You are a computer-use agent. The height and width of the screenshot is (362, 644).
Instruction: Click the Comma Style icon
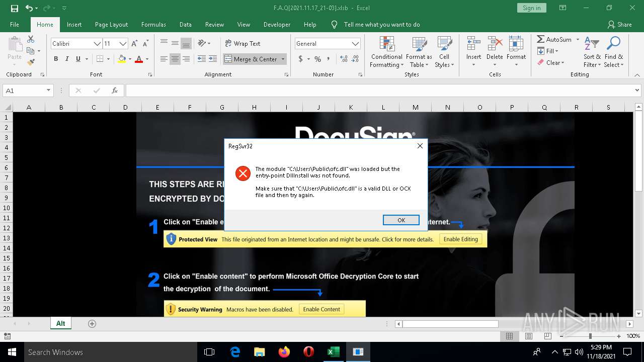coord(329,59)
